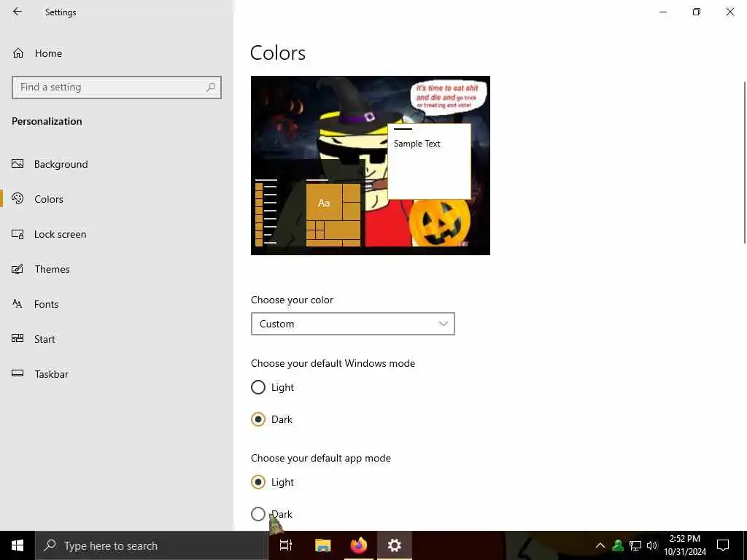Image resolution: width=747 pixels, height=560 pixels.
Task: Select Dark app mode radio button
Action: 258,514
